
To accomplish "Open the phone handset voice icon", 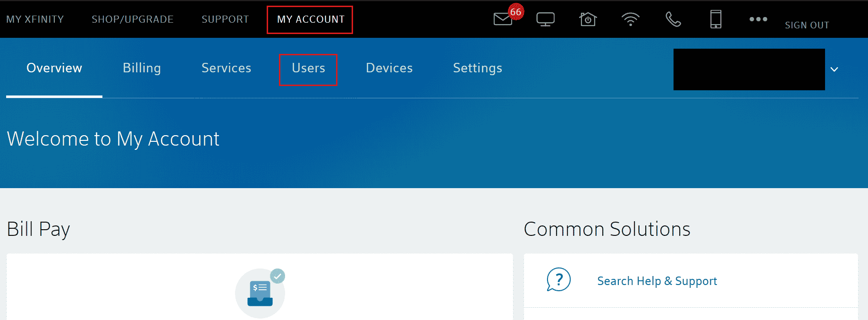I will click(x=673, y=19).
